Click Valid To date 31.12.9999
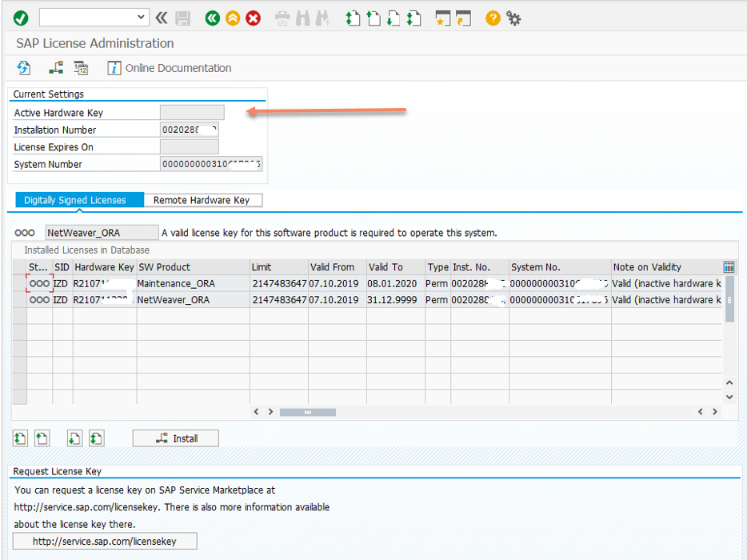The height and width of the screenshot is (560, 747). click(395, 300)
